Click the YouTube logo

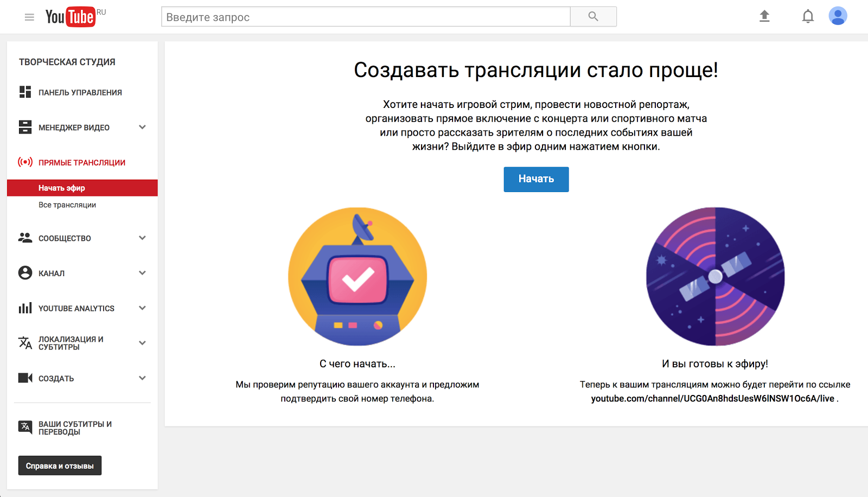71,17
